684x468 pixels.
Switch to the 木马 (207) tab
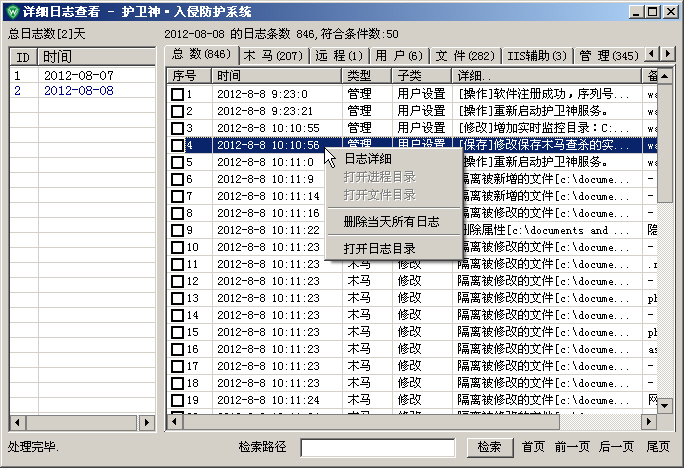pos(273,55)
